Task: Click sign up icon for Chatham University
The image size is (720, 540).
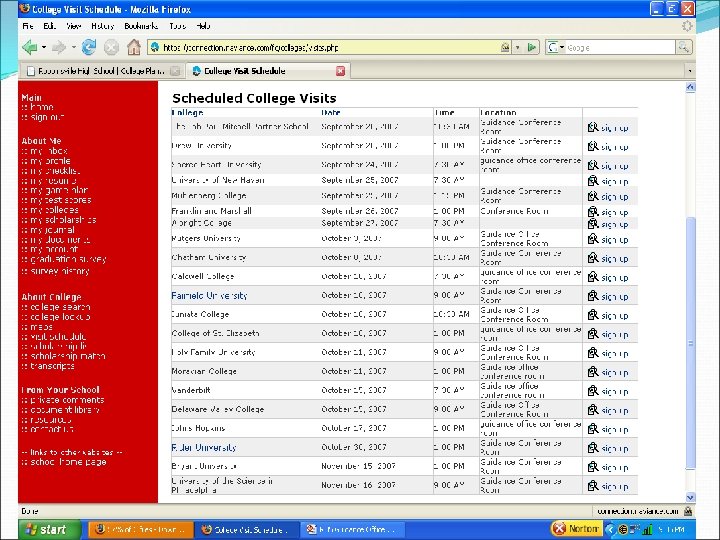Action: click(593, 258)
